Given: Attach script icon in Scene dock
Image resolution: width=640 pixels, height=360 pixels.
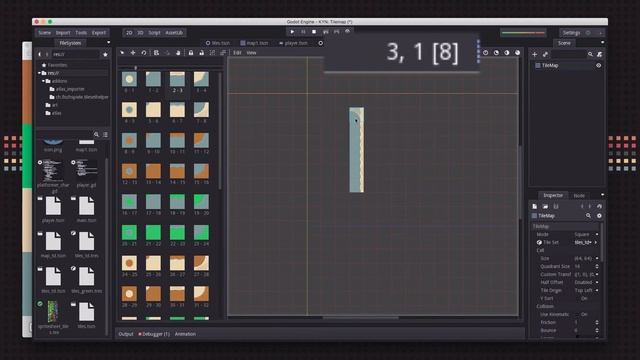Looking at the screenshot, I should (x=599, y=54).
